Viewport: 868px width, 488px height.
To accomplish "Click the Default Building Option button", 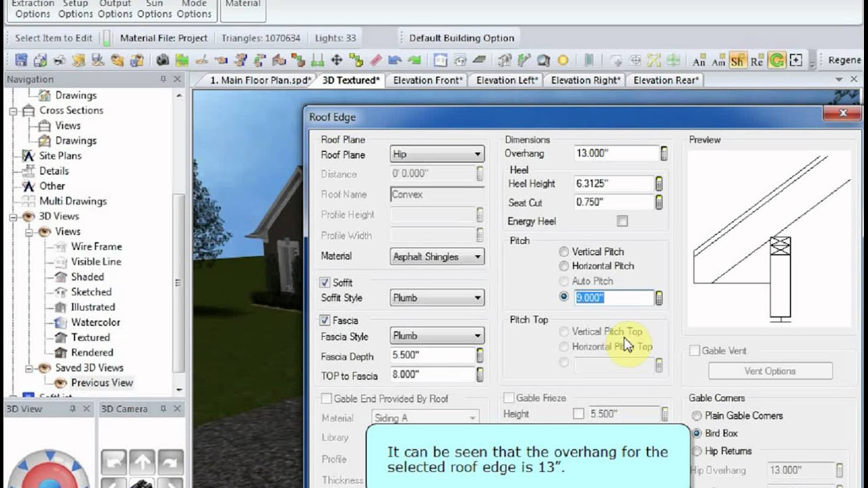I will pyautogui.click(x=462, y=38).
